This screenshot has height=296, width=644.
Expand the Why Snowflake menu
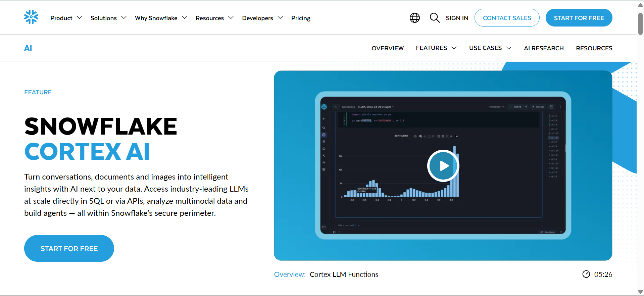(161, 18)
